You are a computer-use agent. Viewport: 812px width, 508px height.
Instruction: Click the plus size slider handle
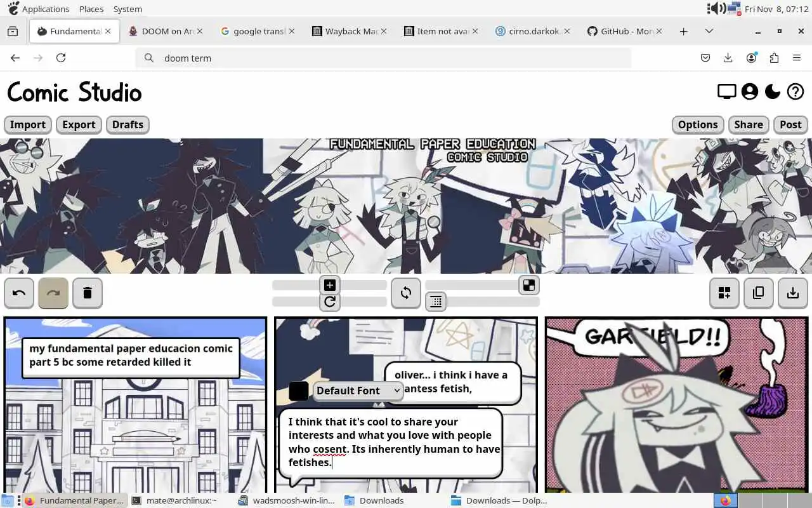point(330,285)
